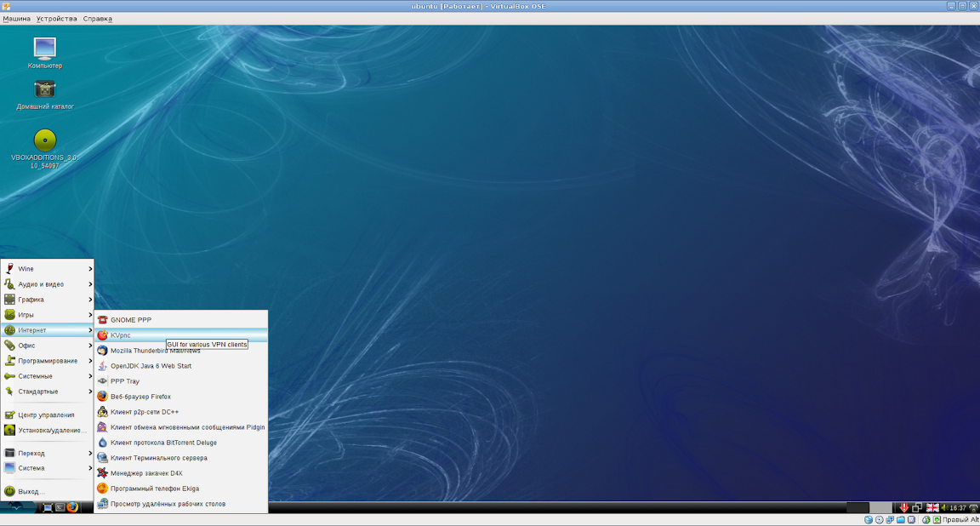Click the red update notification arrow

click(903, 507)
